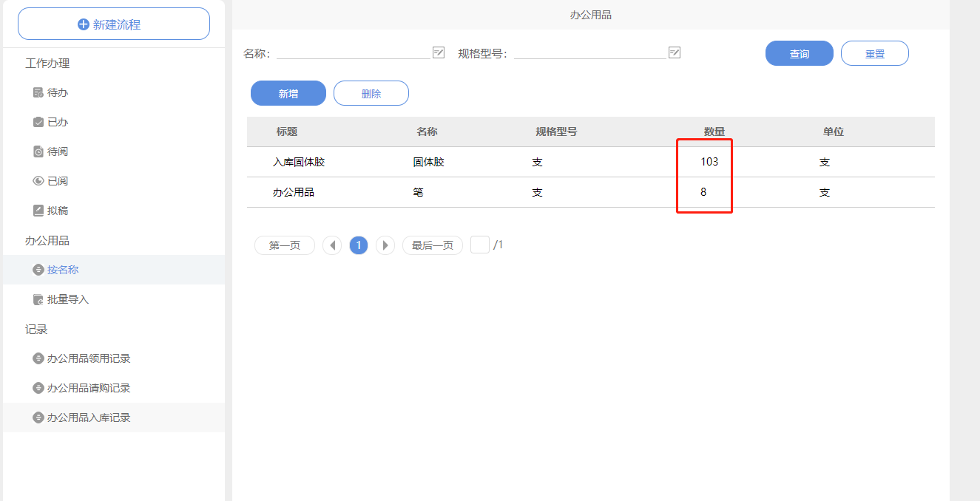Click the 笔 name cell

[418, 192]
